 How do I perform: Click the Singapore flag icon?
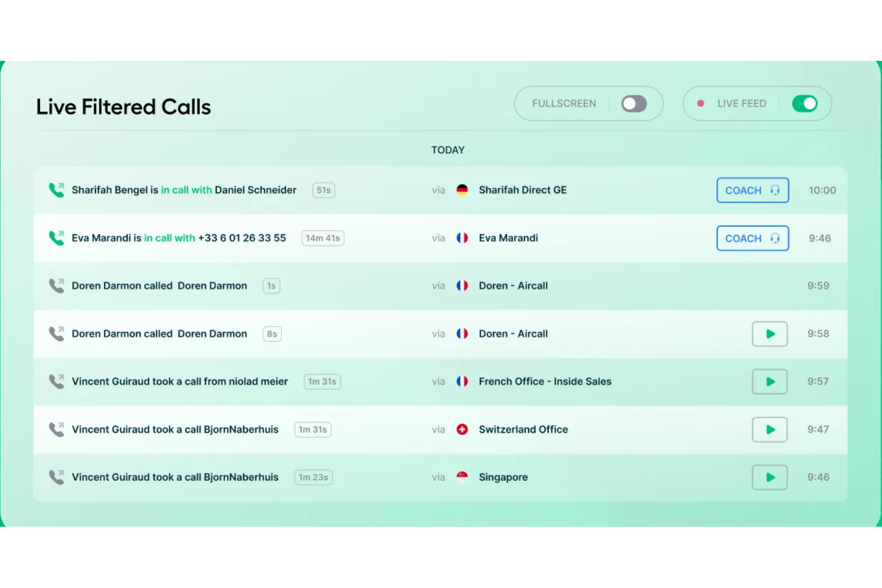click(462, 477)
